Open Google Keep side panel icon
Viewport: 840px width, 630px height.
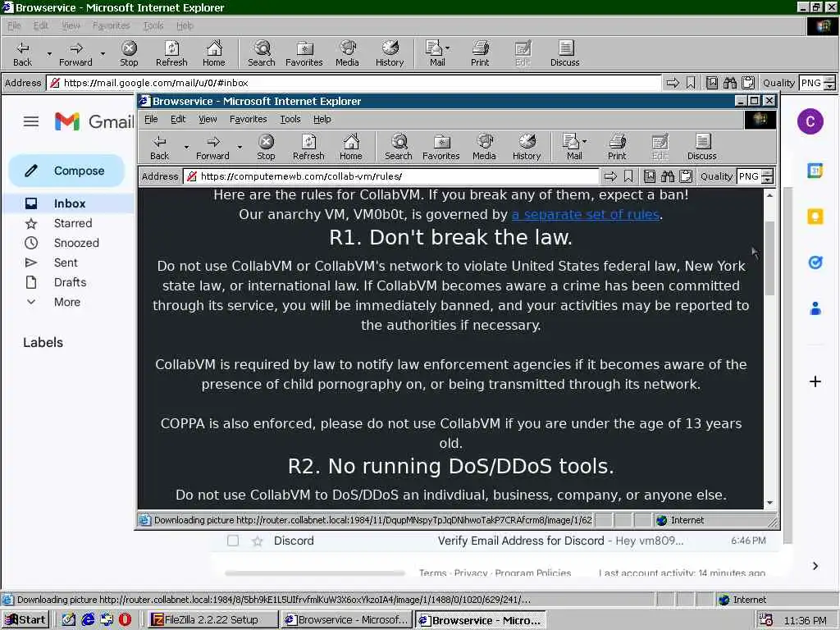pyautogui.click(x=815, y=217)
